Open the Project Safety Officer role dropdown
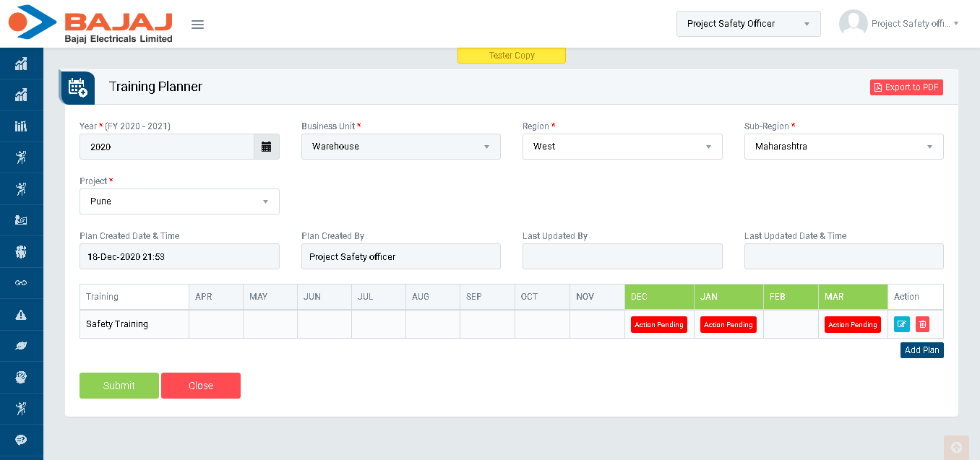The height and width of the screenshot is (460, 980). 748,24
